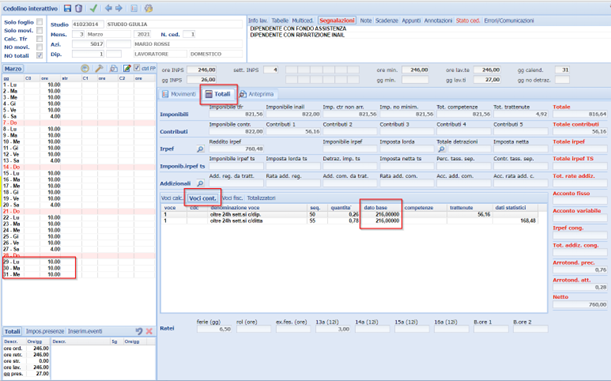The width and height of the screenshot is (611, 381).
Task: Open the Voci fisc. subtab
Action: pos(233,198)
